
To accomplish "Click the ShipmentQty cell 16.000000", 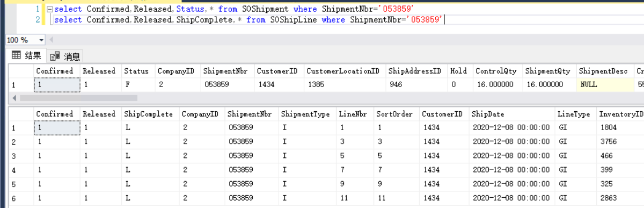I will click(x=550, y=85).
